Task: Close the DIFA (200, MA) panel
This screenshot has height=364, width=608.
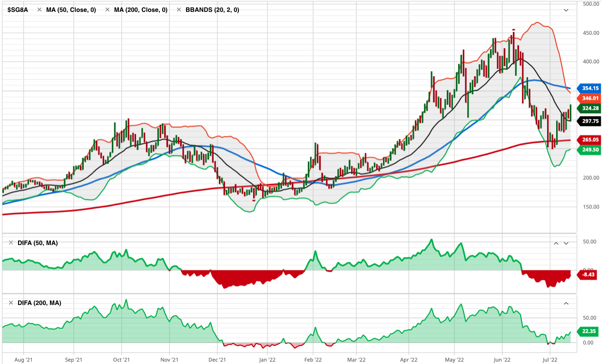Action: pyautogui.click(x=11, y=303)
